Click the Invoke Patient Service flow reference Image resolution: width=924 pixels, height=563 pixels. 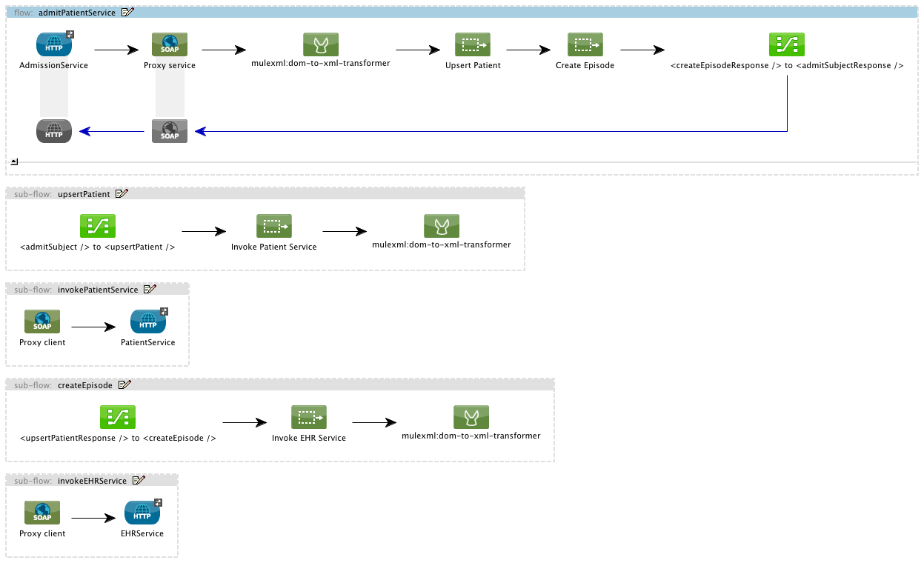click(274, 225)
